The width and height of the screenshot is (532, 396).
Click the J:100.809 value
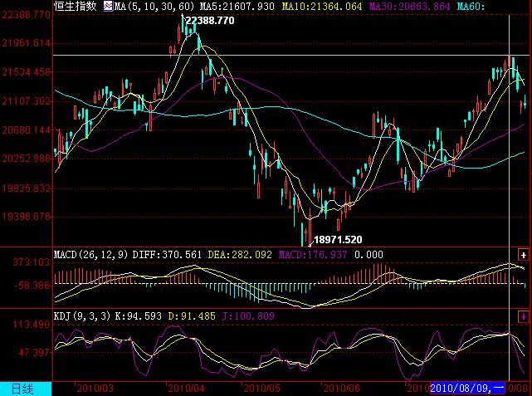click(x=248, y=316)
